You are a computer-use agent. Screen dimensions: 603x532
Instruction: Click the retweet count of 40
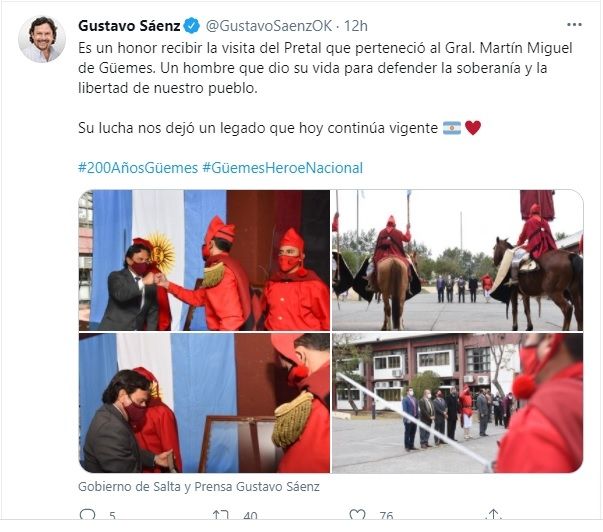(250, 515)
